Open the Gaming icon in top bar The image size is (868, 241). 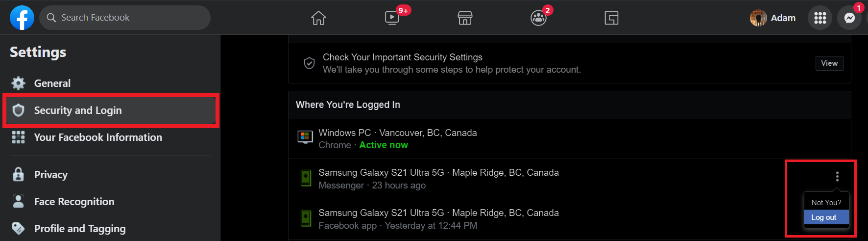(611, 18)
